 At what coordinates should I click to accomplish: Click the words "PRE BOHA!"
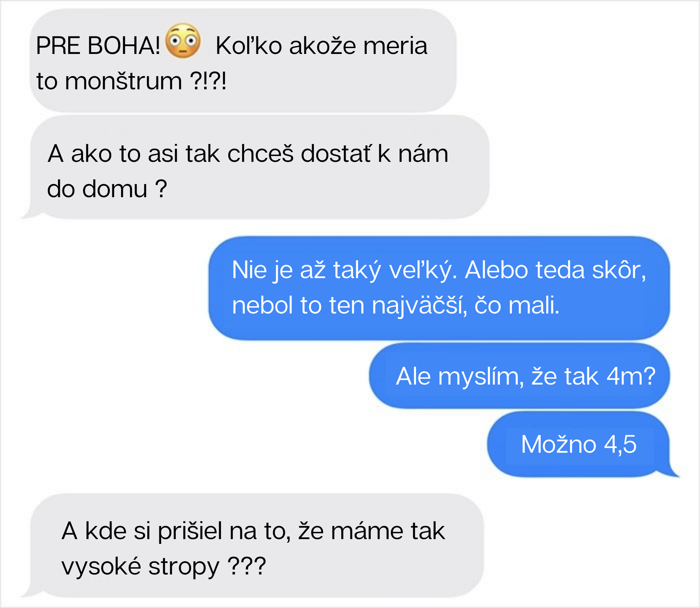[98, 46]
